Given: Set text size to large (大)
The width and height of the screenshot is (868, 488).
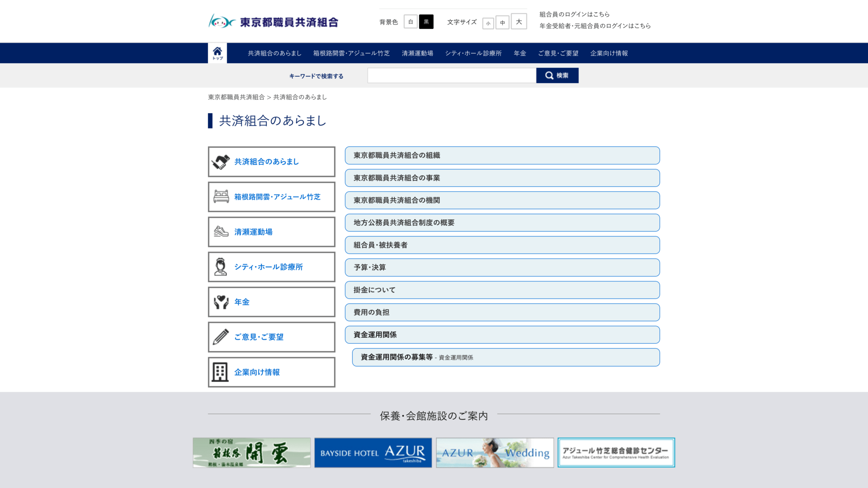Looking at the screenshot, I should coord(519,22).
